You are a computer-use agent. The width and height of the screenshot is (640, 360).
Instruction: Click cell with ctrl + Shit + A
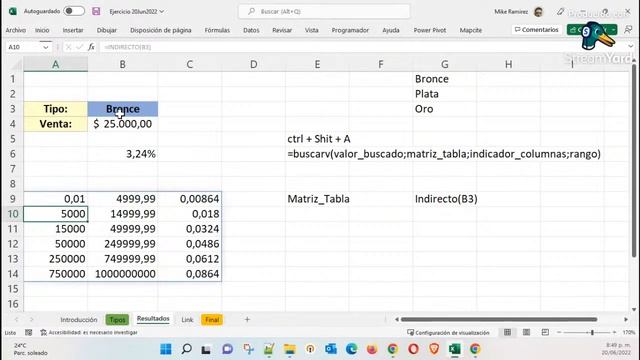click(x=318, y=139)
